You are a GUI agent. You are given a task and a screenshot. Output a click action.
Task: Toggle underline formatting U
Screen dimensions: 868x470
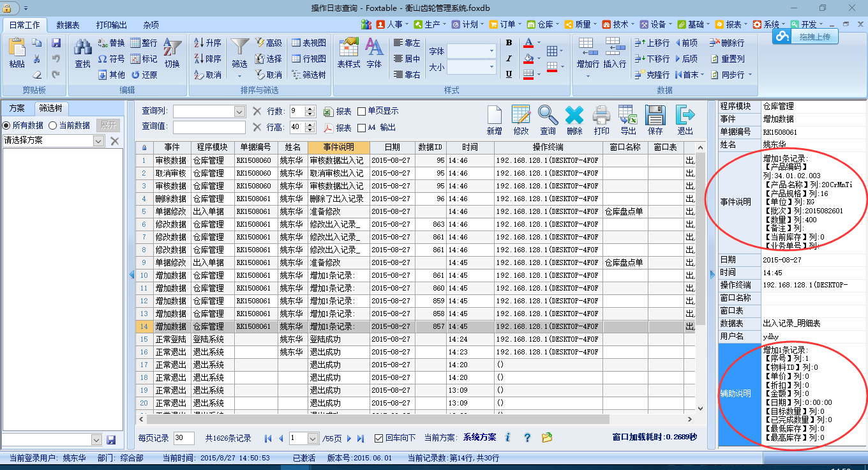tap(509, 74)
